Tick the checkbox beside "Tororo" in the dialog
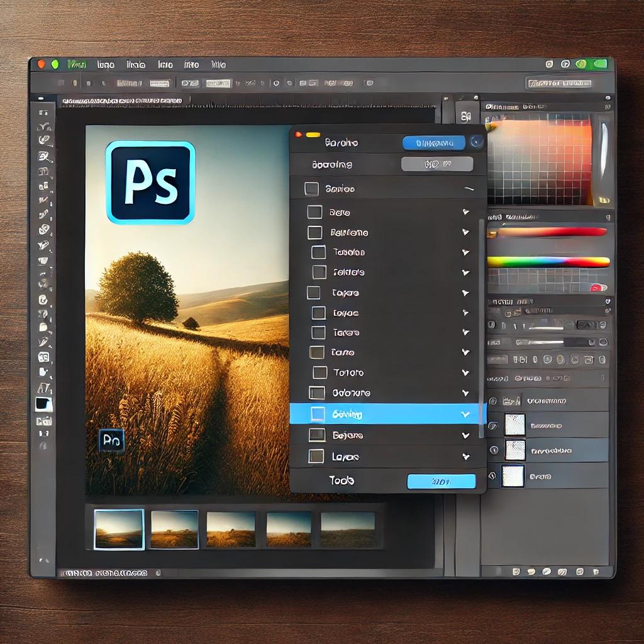 (x=319, y=372)
